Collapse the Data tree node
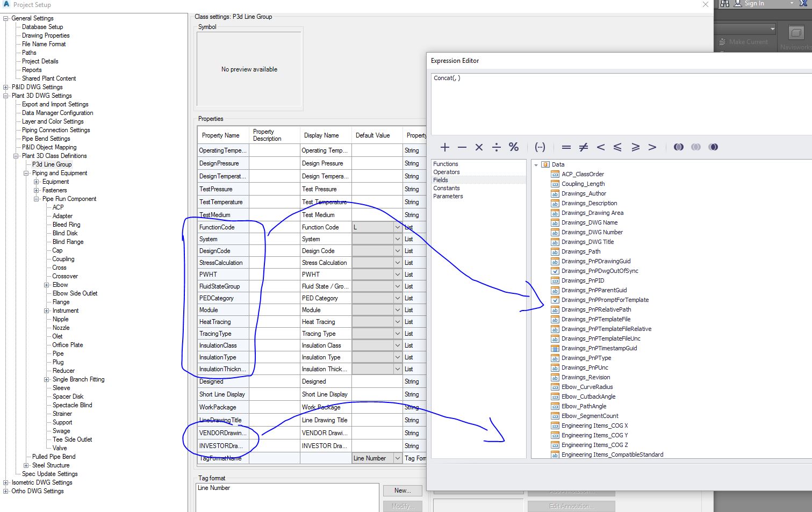Image resolution: width=812 pixels, height=512 pixels. 536,165
